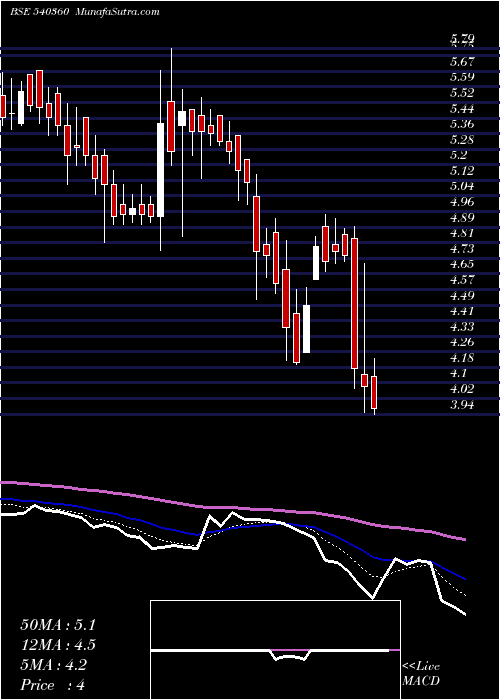The width and height of the screenshot is (500, 700).
Task: Click the 4.33 price axis label
Action: (462, 327)
